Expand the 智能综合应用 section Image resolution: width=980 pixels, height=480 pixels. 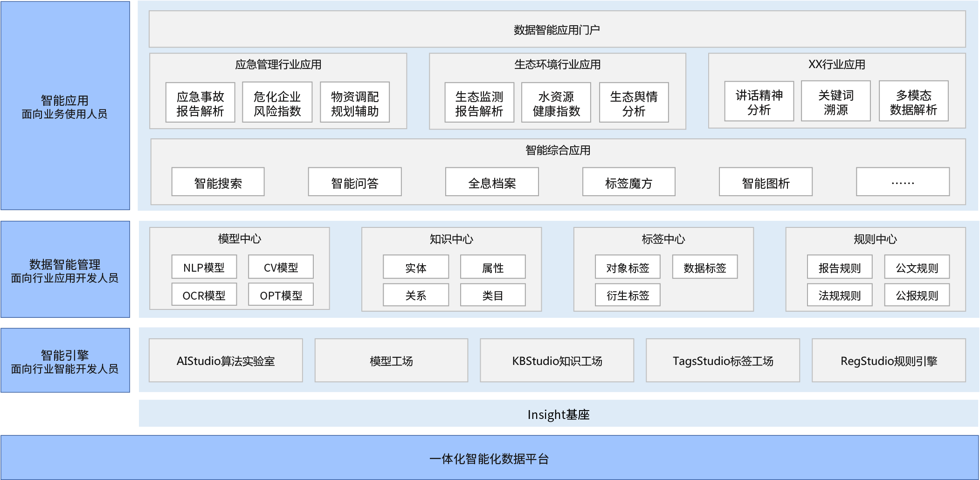[x=557, y=151]
